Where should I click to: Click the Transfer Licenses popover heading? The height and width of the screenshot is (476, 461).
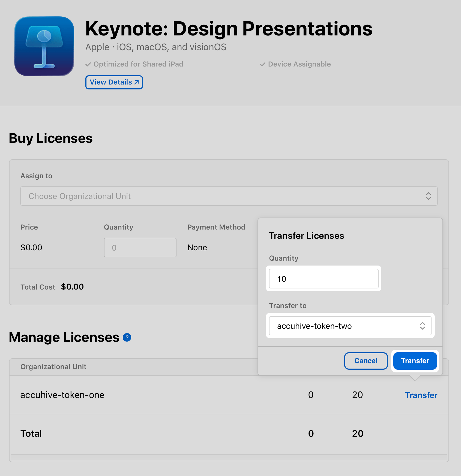[307, 236]
